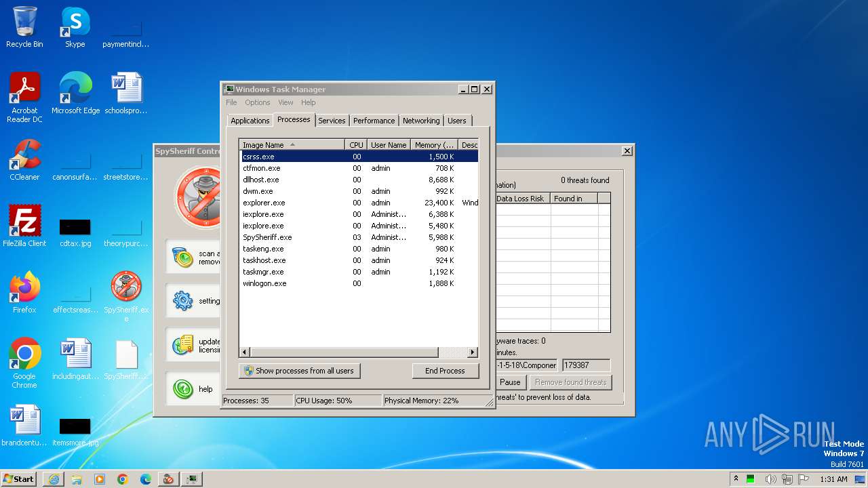Click the Pause button in SpySheriff

[x=510, y=382]
